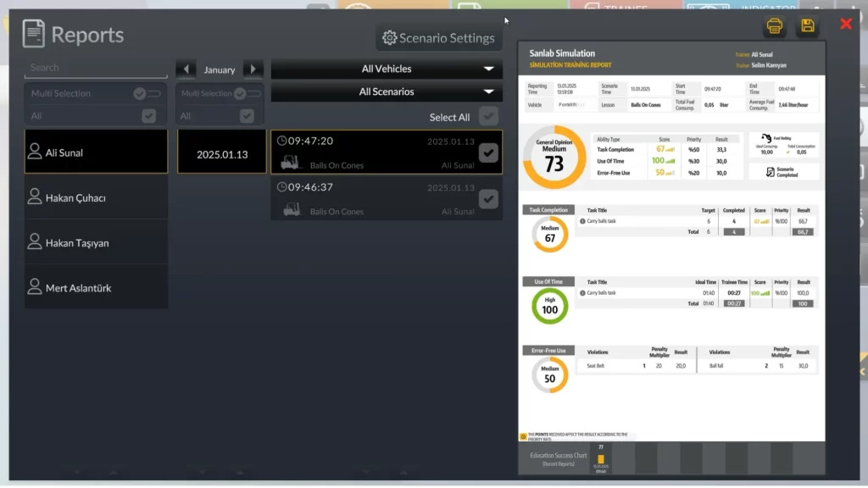
Task: Check the Select All checkbox
Action: (x=488, y=116)
